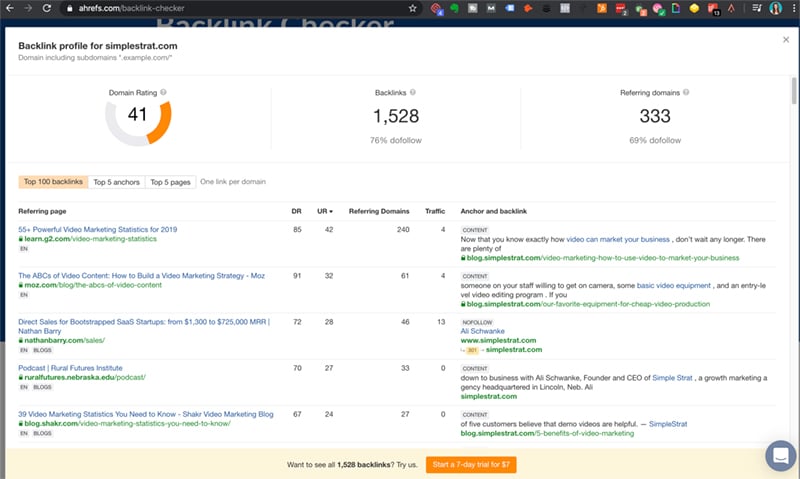This screenshot has width=800, height=479.
Task: Open Podcast Rural Futures Institute link
Action: tap(70, 368)
